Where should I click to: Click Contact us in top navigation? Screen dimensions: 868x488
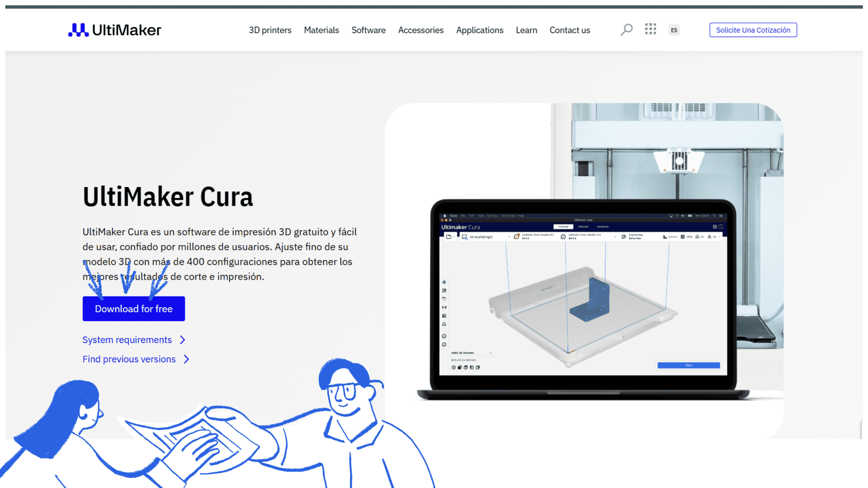(570, 30)
